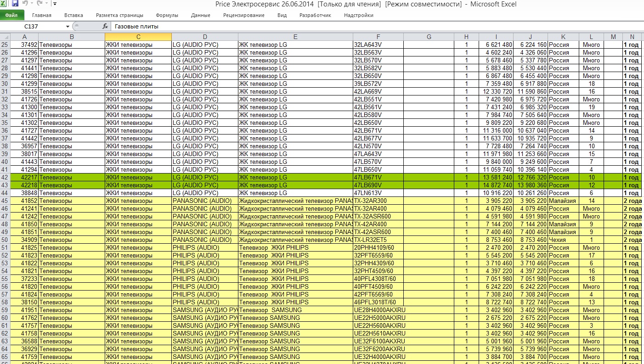Click model cell 47LB671V in green row
The image size is (644, 364).
click(378, 177)
